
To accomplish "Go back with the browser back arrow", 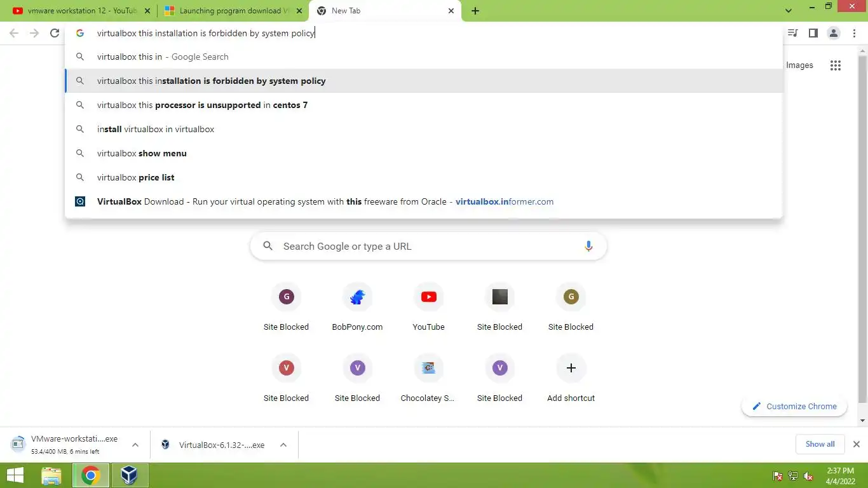I will click(14, 33).
